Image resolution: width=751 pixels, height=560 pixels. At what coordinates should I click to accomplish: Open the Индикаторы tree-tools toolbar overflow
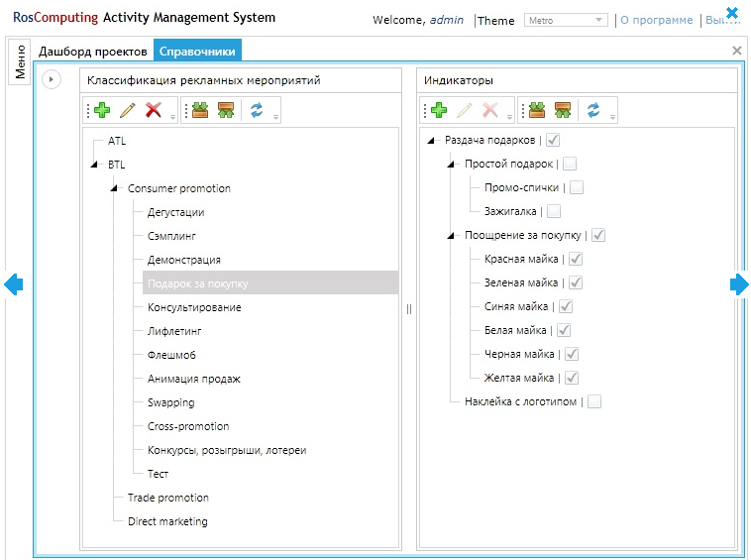(x=612, y=116)
